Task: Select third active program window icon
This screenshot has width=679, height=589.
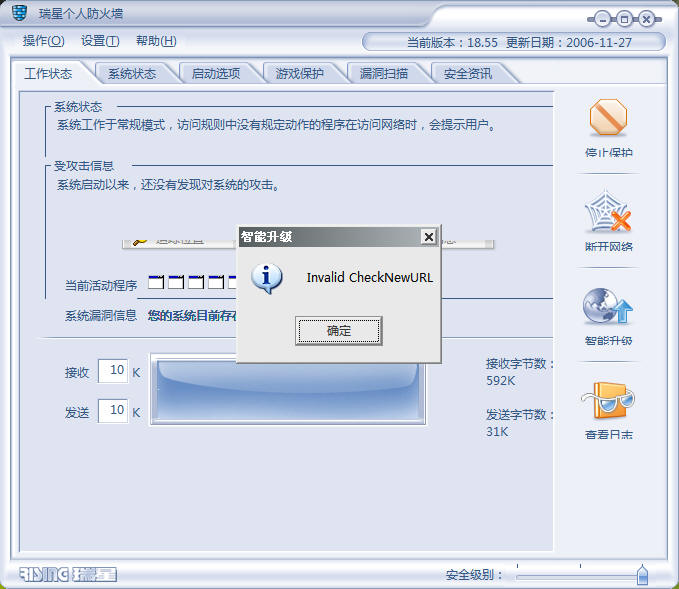Action: point(196,282)
